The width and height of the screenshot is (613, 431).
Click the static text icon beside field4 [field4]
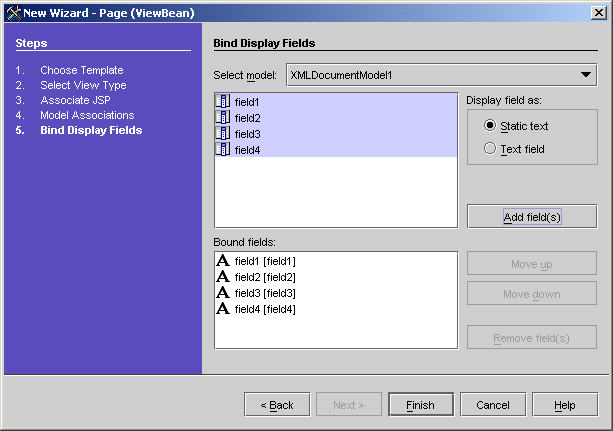click(x=223, y=309)
